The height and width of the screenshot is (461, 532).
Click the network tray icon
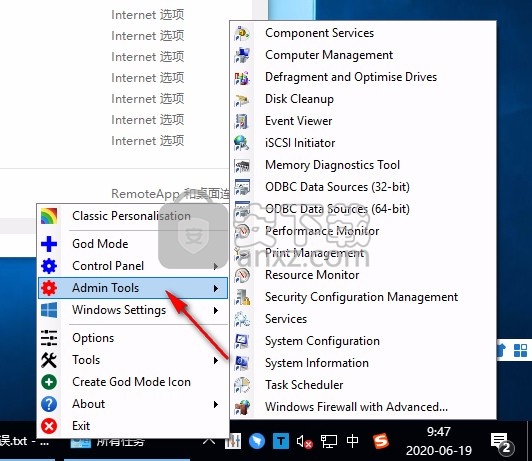click(x=329, y=442)
